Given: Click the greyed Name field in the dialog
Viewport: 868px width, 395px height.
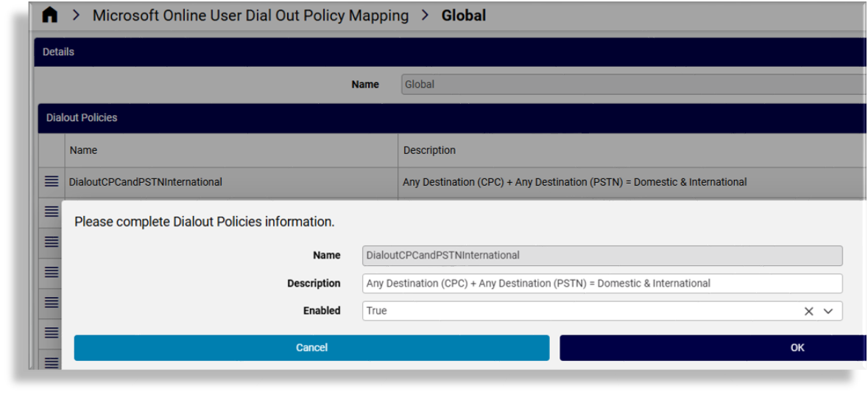Looking at the screenshot, I should pyautogui.click(x=602, y=256).
